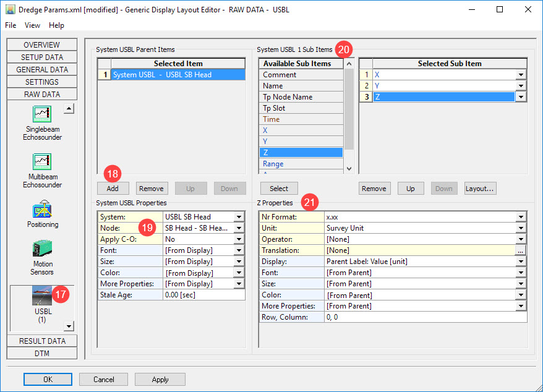Click the Stale Age value field

[203, 295]
